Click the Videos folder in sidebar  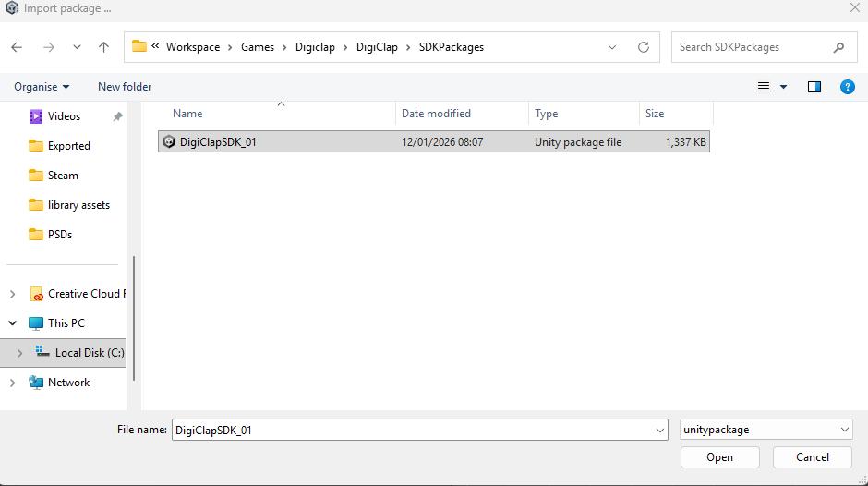coord(64,116)
